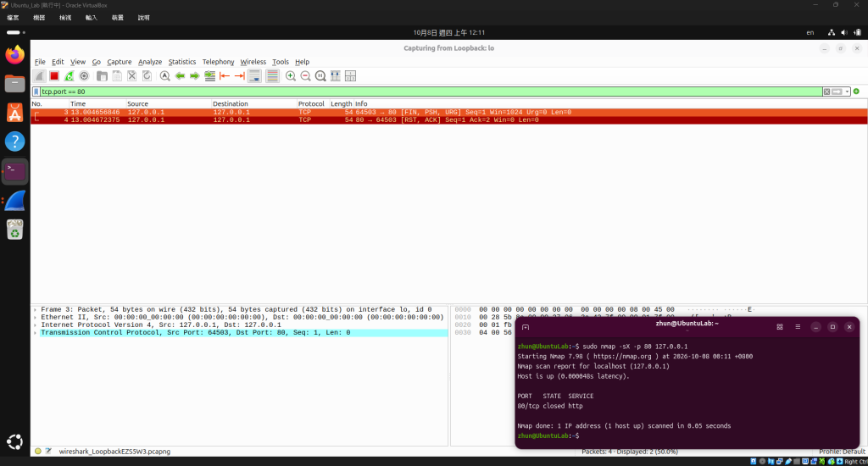
Task: Go back in packet history arrow
Action: pos(180,75)
